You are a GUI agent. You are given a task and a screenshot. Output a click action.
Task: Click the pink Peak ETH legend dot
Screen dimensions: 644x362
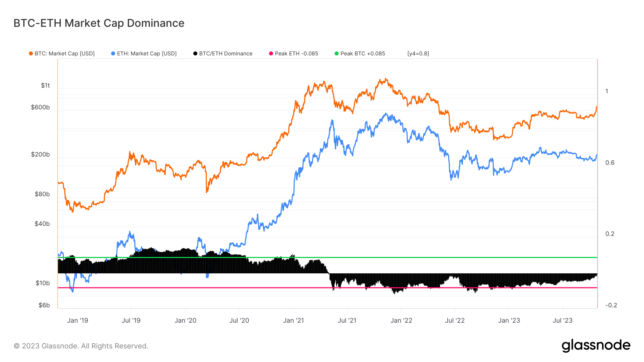[271, 54]
